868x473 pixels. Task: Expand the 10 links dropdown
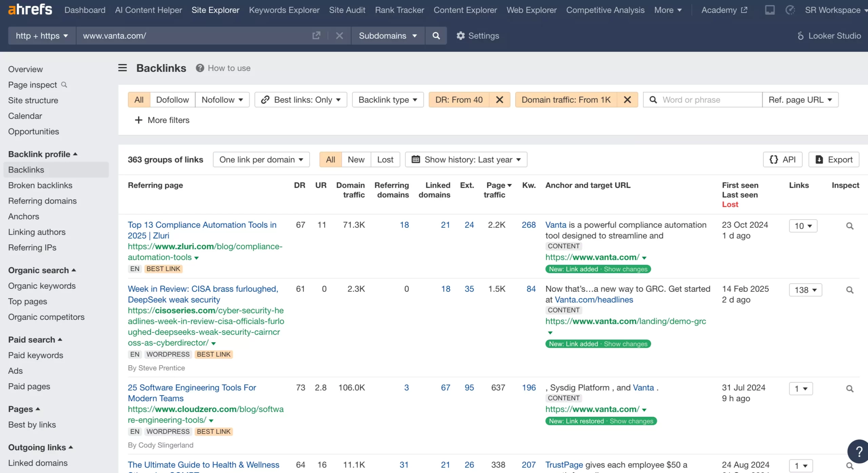pos(803,226)
